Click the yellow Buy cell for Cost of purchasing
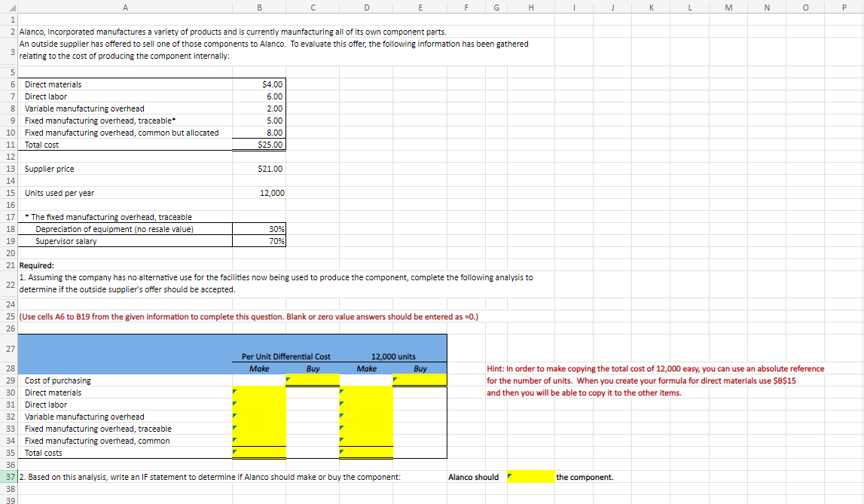The height and width of the screenshot is (504, 864). point(312,380)
